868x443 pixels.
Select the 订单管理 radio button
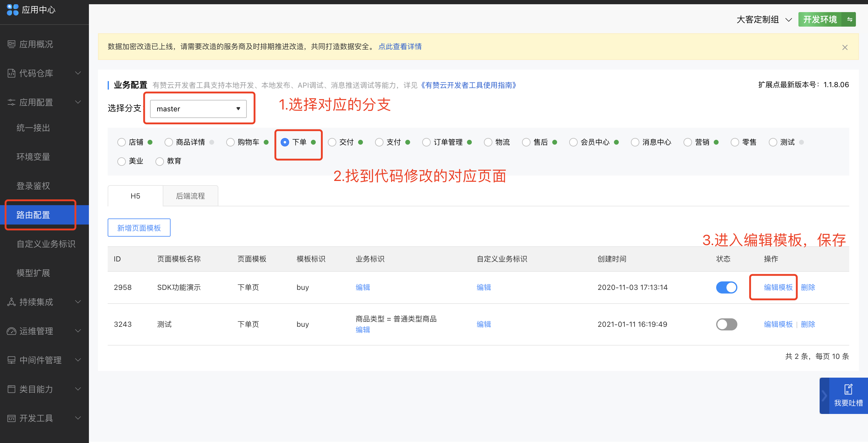[426, 142]
